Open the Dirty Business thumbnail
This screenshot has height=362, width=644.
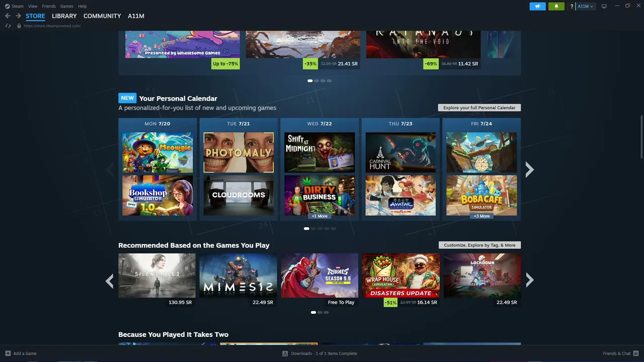(319, 196)
